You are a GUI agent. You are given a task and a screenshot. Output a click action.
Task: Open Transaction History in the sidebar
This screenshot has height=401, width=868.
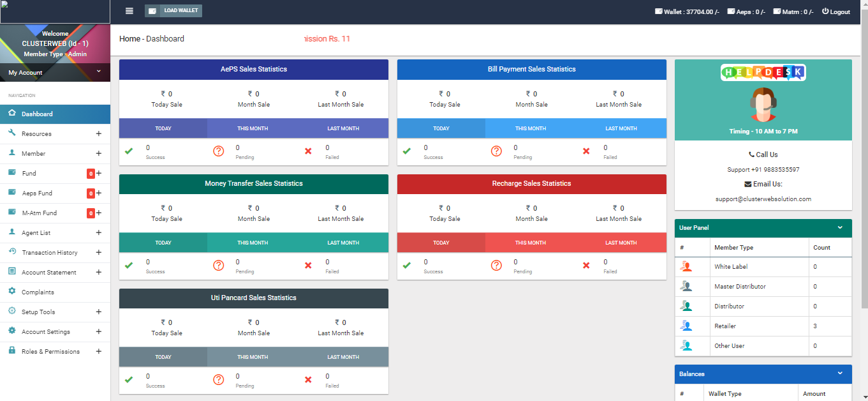50,253
